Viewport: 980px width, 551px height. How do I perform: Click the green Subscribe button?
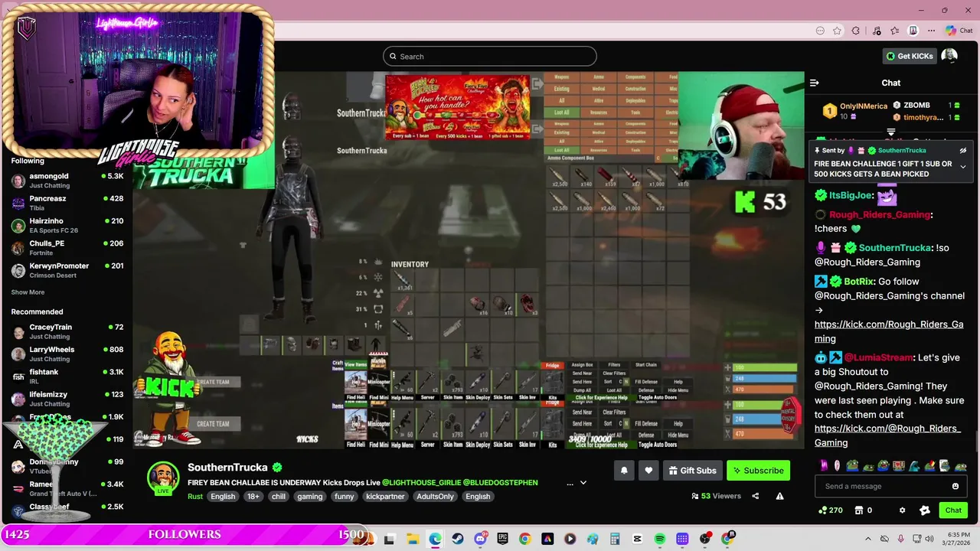758,471
